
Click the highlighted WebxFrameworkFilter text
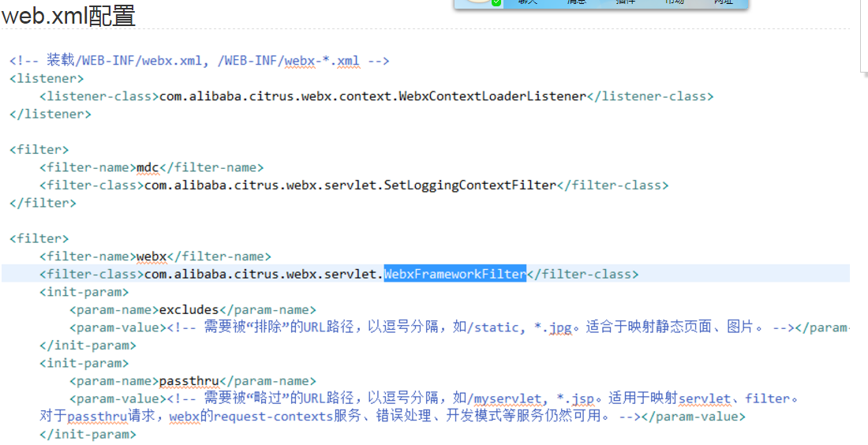tap(455, 274)
